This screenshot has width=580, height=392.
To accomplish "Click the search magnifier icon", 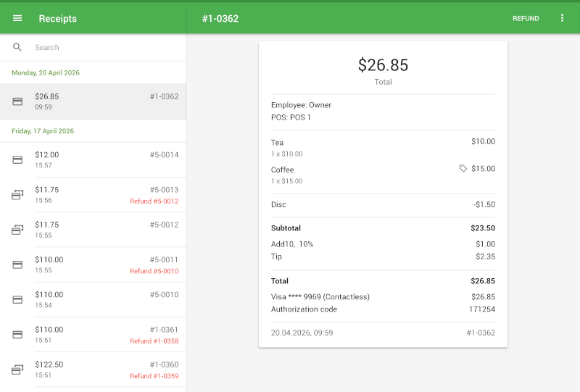I will [17, 47].
